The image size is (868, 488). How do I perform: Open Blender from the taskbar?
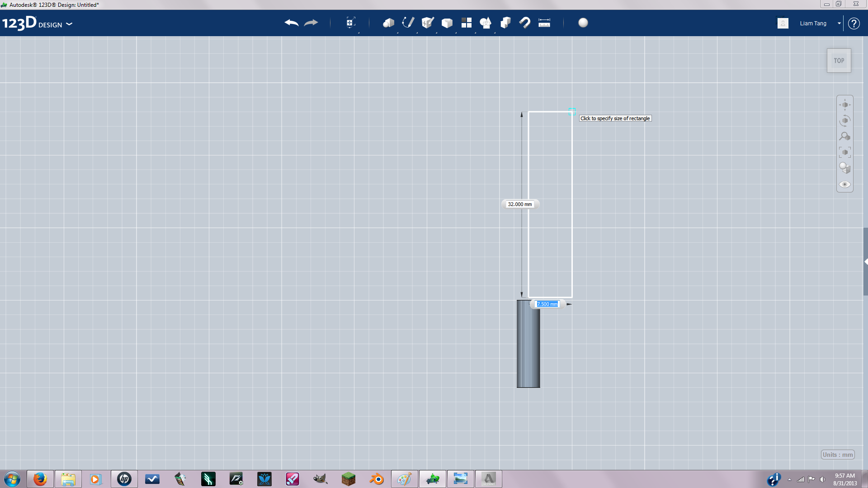377,479
